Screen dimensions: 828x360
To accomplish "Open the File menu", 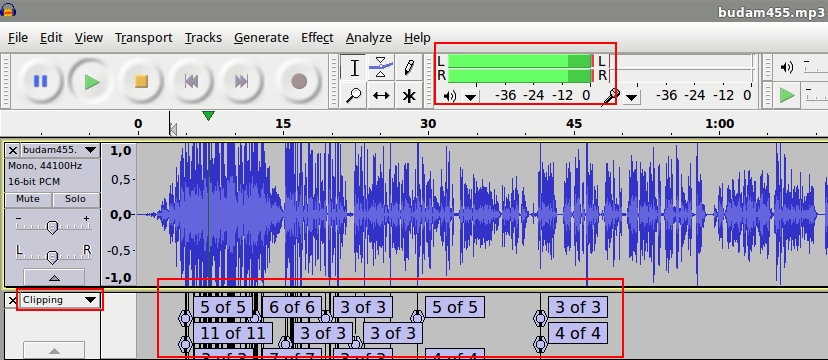I will point(18,37).
